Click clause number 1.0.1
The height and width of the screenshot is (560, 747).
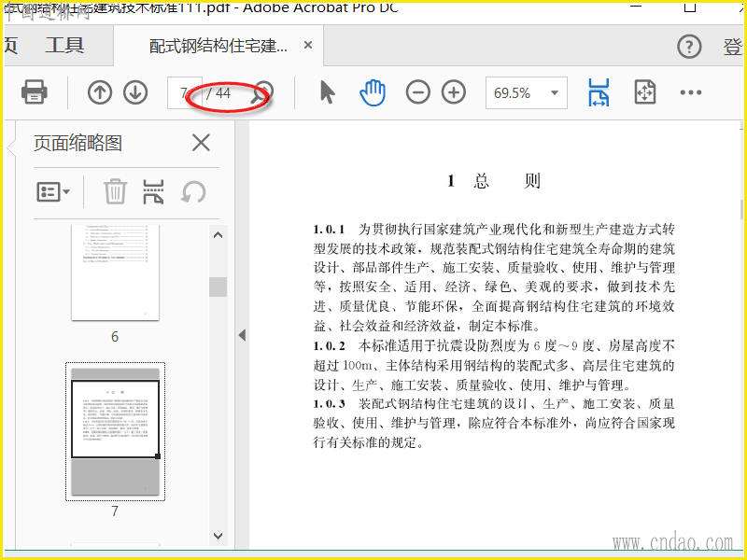[x=329, y=230]
